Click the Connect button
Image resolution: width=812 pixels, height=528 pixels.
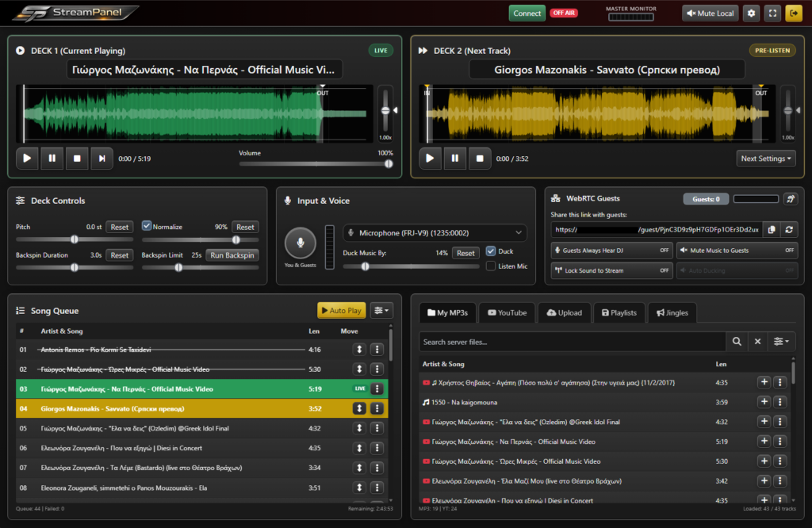[527, 13]
